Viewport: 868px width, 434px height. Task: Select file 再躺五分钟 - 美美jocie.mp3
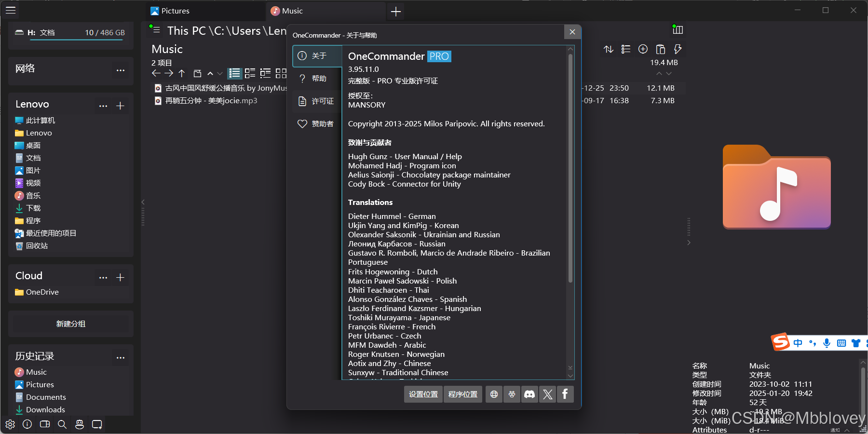pos(211,101)
